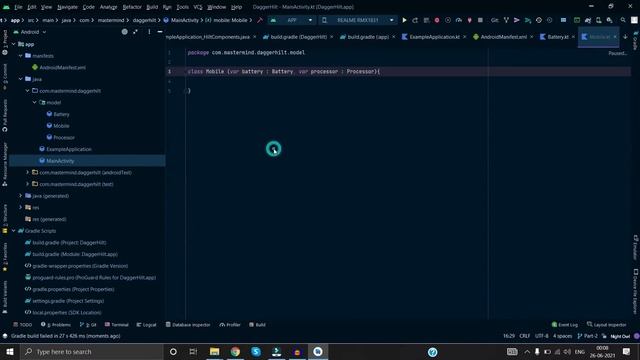This screenshot has width=640, height=360.
Task: Expand the res folder arrow
Action: [20, 207]
